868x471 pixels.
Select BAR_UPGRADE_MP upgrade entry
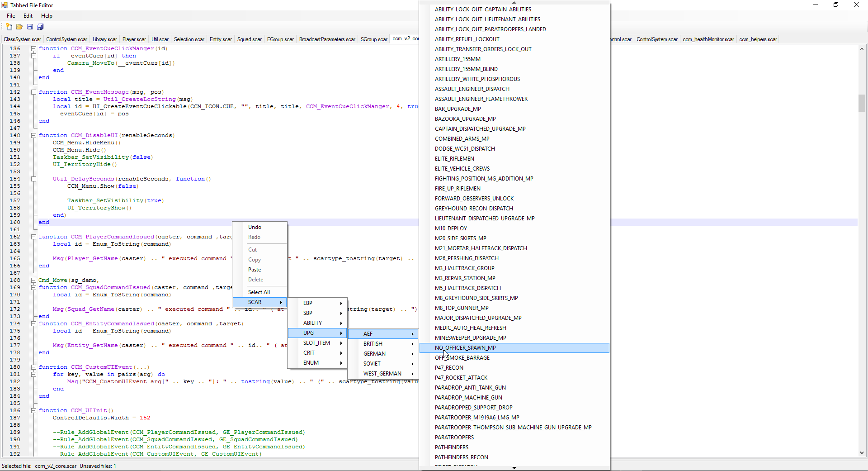514,109
